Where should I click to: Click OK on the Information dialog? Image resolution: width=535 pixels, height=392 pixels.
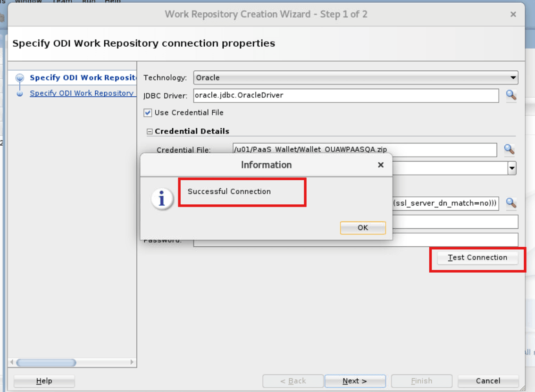(362, 227)
